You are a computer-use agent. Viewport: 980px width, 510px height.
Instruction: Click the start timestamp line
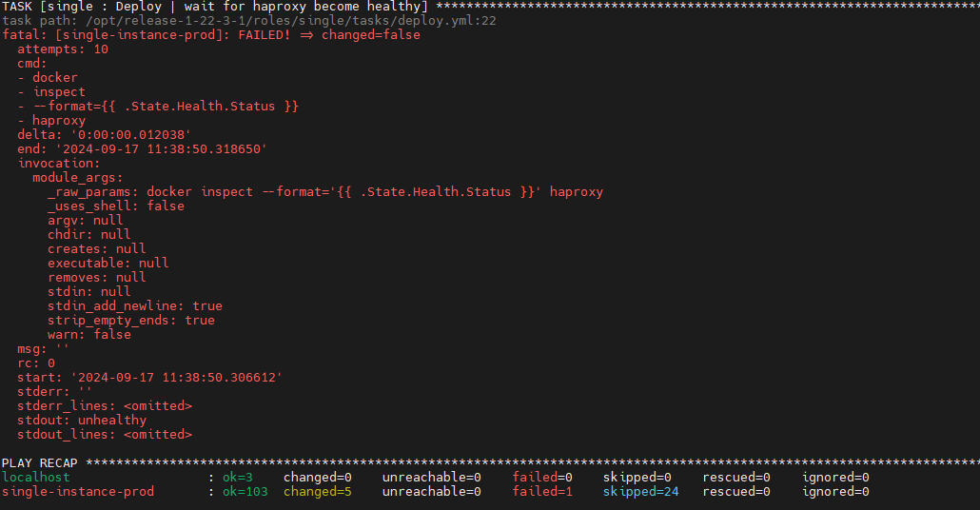click(149, 377)
